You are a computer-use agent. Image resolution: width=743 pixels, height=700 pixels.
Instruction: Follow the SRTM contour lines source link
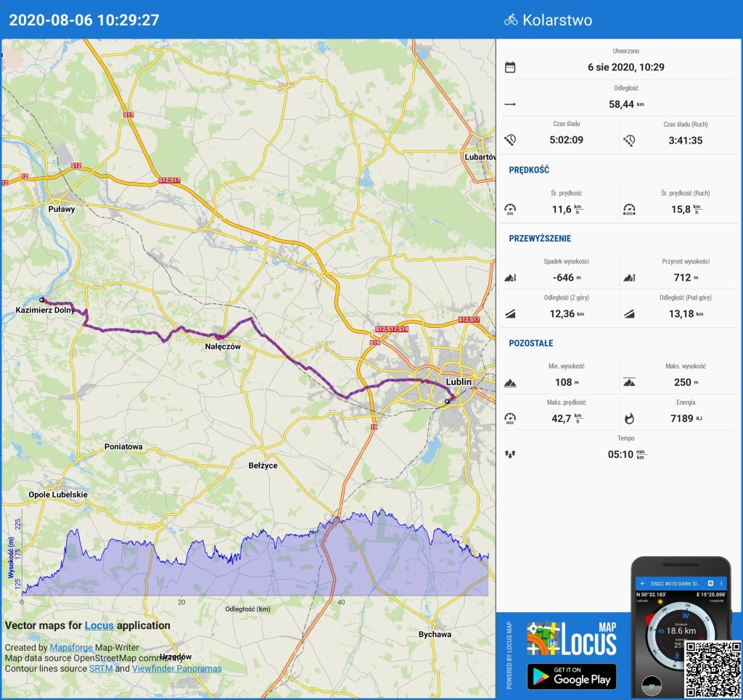100,668
